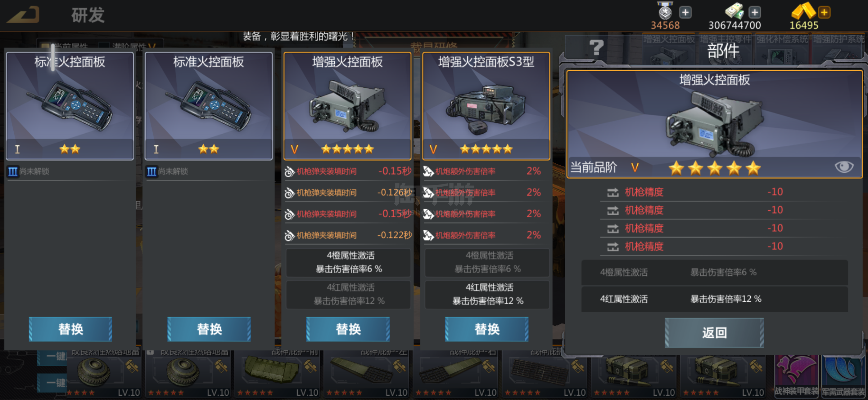Click 替换 under the 增强火控面板S3型 card
The image size is (868, 400).
coord(487,329)
